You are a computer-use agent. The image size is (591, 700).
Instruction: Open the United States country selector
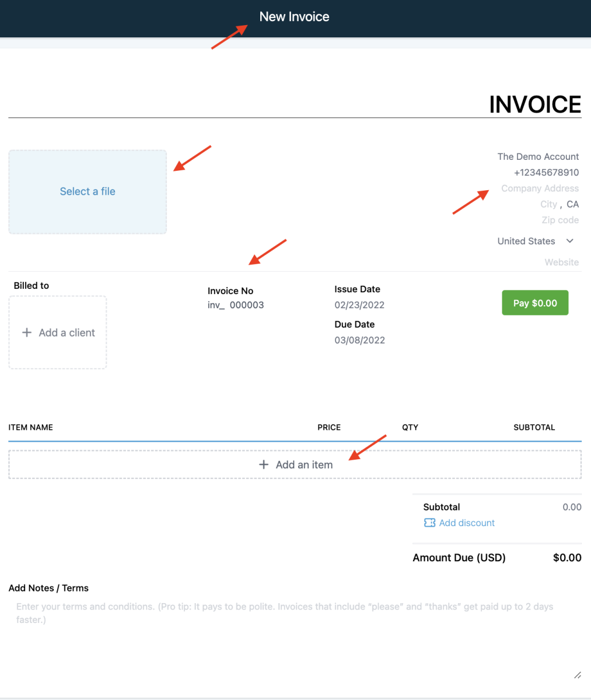[x=536, y=241]
